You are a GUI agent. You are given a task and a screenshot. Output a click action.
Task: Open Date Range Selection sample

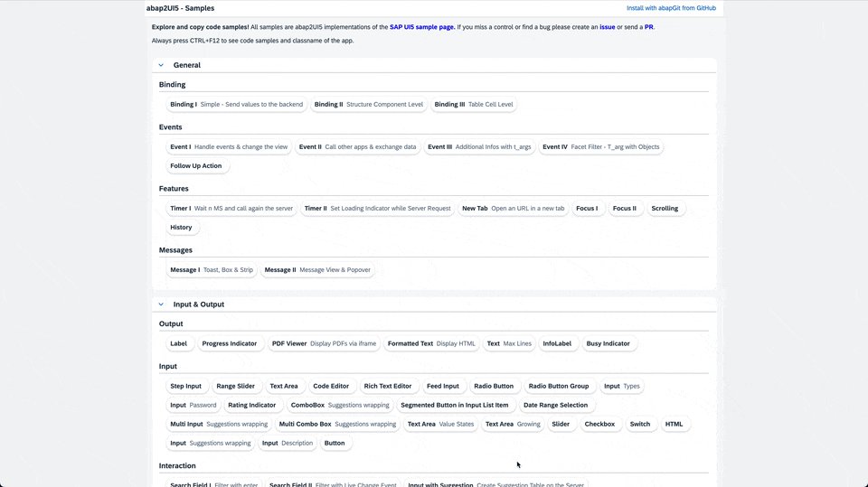(x=556, y=405)
